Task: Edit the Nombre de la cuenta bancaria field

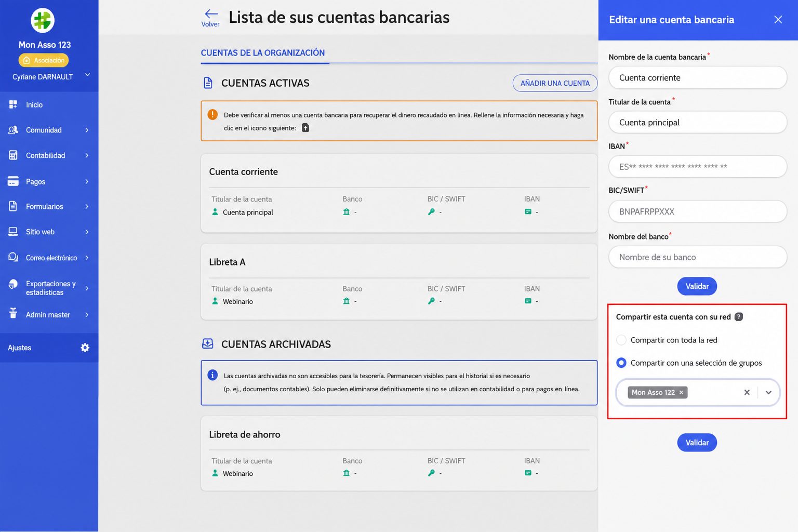Action: tap(697, 77)
